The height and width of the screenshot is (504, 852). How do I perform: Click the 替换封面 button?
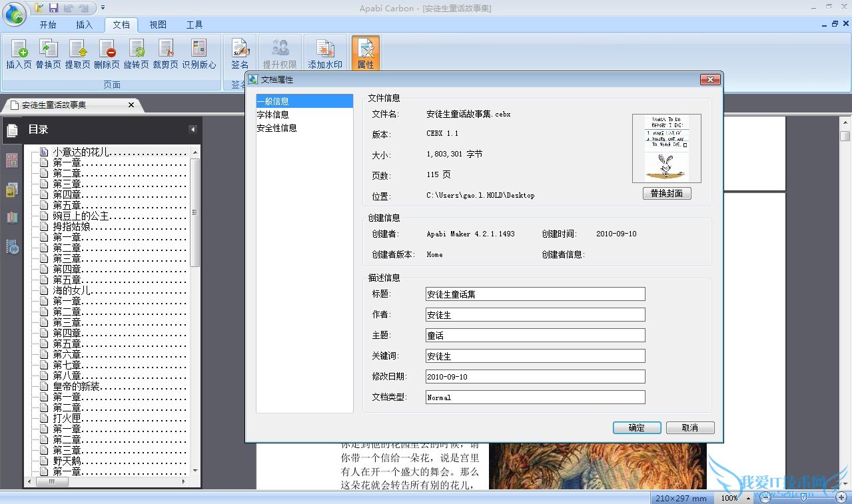coord(667,193)
